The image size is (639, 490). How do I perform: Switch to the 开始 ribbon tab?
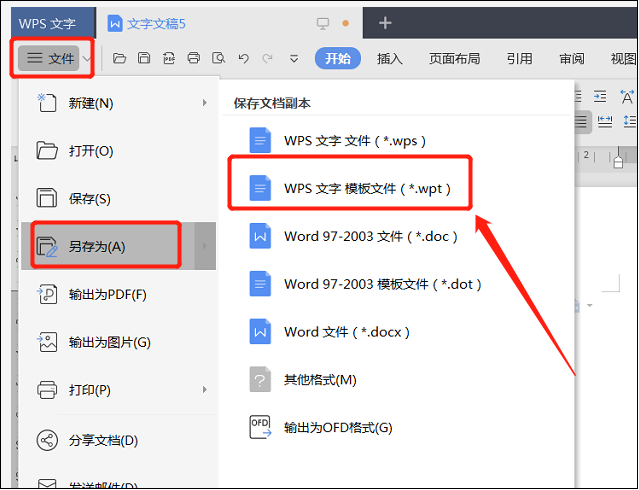pos(338,58)
